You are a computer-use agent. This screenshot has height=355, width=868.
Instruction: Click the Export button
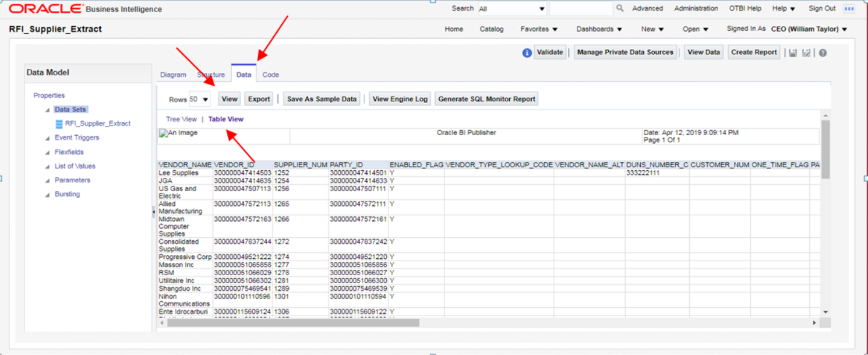259,99
